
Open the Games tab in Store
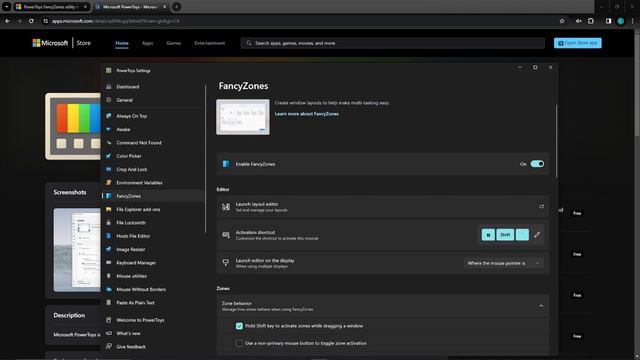click(x=173, y=43)
